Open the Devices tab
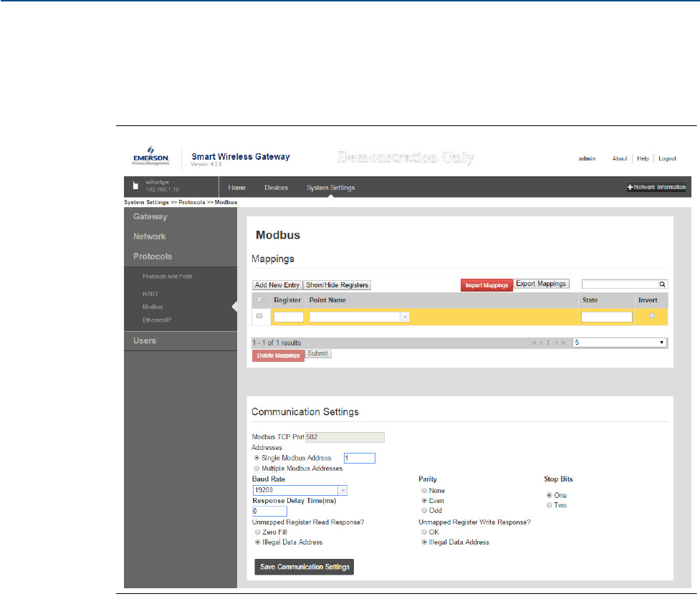The width and height of the screenshot is (700, 599). click(x=276, y=188)
